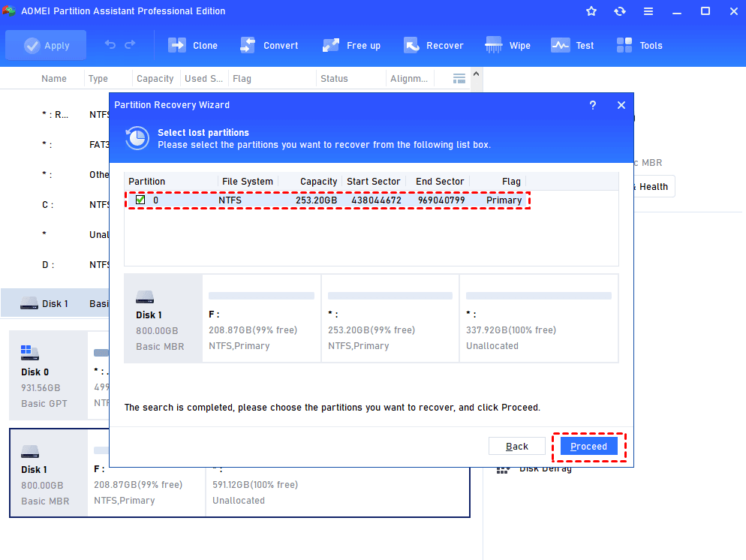Click the Health button in right panel

click(654, 186)
